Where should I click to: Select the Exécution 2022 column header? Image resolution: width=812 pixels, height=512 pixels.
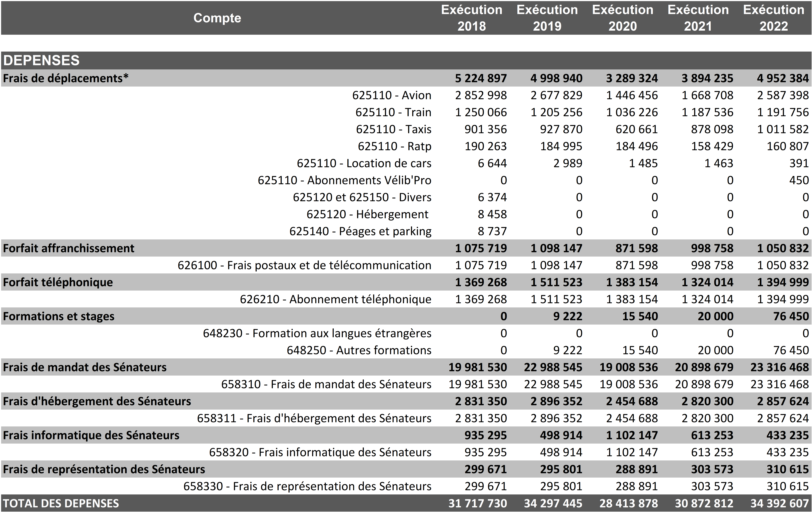pos(774,18)
